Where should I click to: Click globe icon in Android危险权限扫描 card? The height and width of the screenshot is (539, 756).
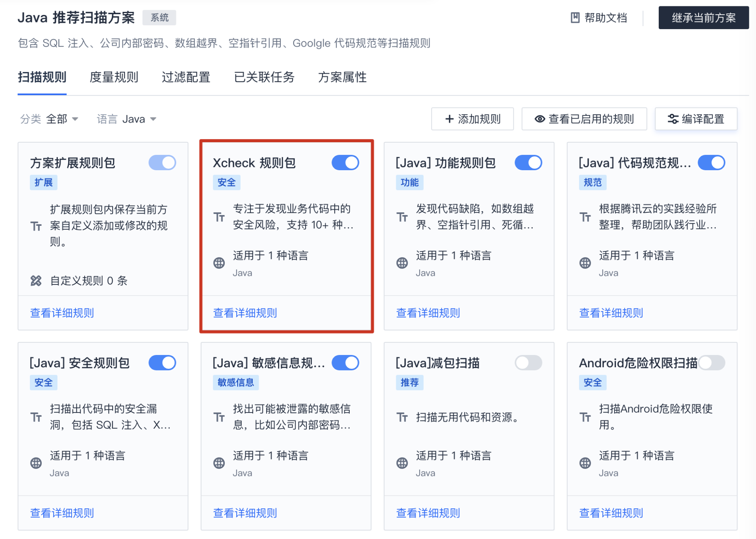585,463
